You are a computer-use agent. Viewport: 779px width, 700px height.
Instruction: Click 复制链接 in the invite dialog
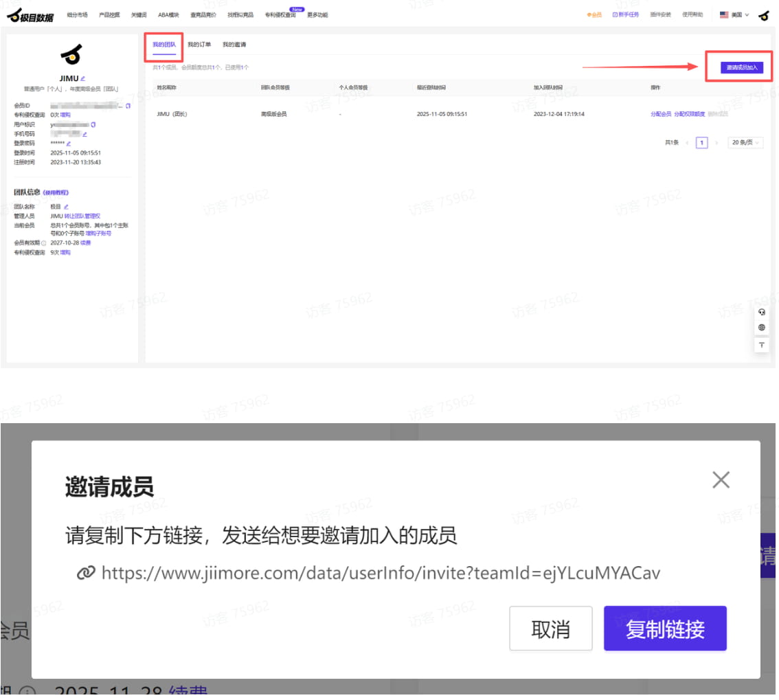664,627
